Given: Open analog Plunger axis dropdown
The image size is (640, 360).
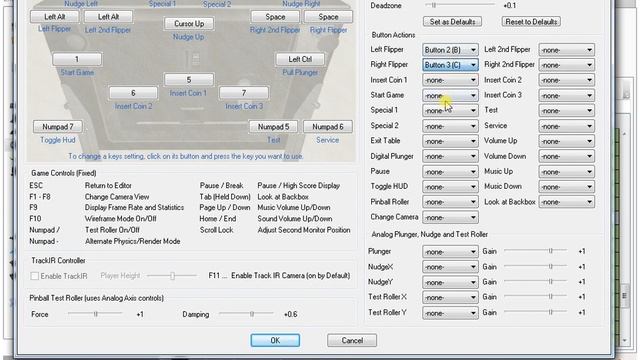Looking at the screenshot, I should pos(450,252).
